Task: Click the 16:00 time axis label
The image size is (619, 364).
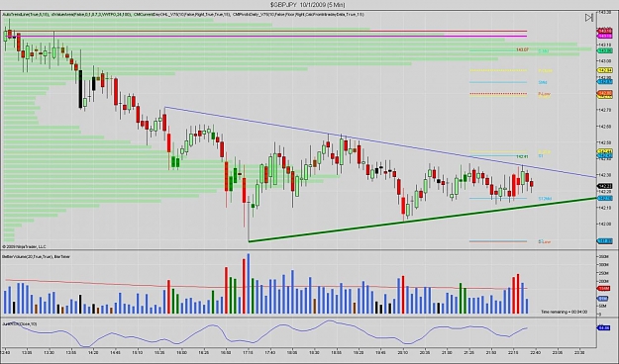Action: (x=181, y=352)
